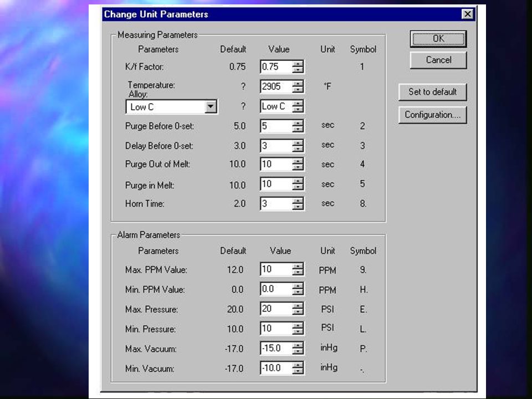Decrease Purge in Melt with the down arrow
The height and width of the screenshot is (399, 532).
tap(298, 187)
